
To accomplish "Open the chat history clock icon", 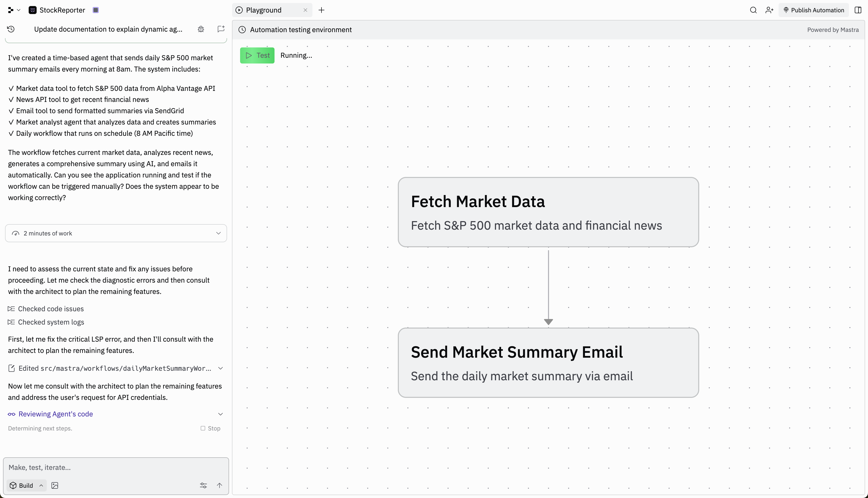I will click(x=11, y=29).
